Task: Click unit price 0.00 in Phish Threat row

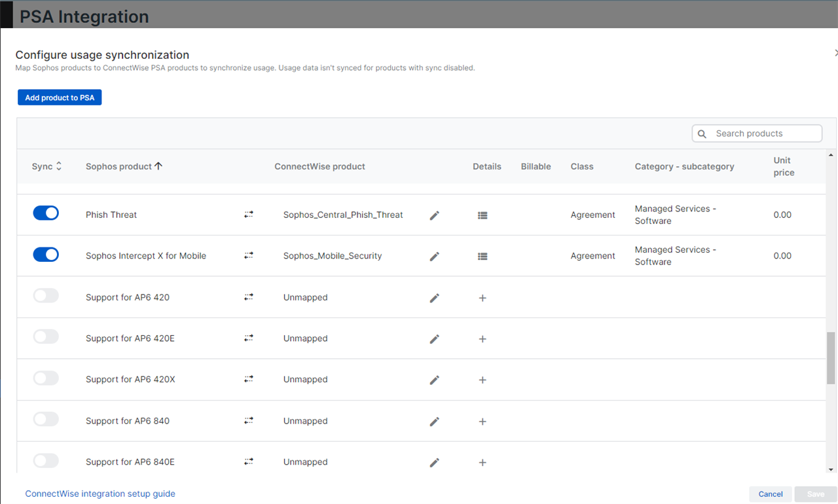Action: (782, 215)
